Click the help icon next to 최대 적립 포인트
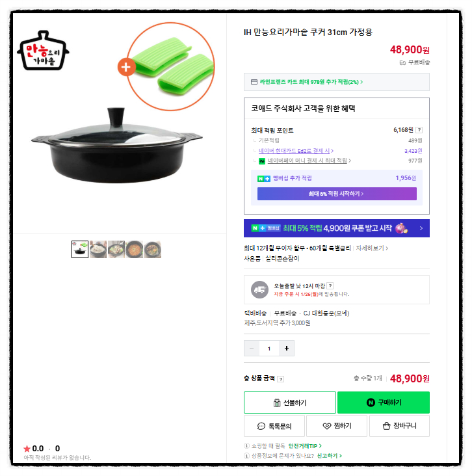 coord(419,130)
